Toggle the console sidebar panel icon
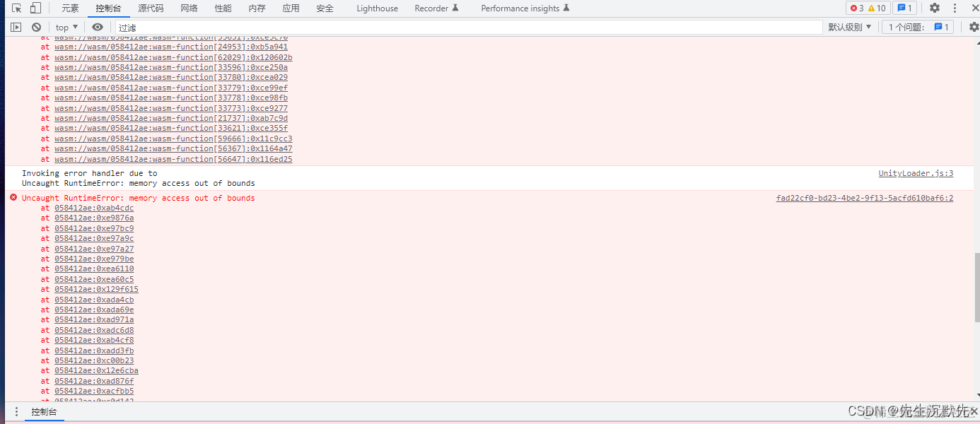 pyautogui.click(x=16, y=27)
